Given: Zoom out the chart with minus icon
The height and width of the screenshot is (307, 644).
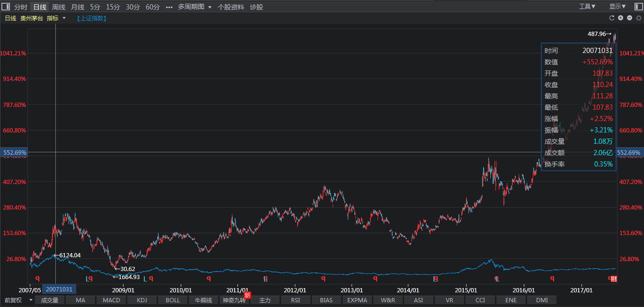Looking at the screenshot, I should [x=629, y=18].
